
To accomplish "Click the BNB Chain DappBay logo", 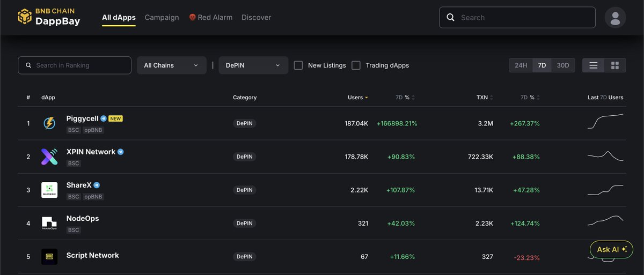I will (x=49, y=17).
